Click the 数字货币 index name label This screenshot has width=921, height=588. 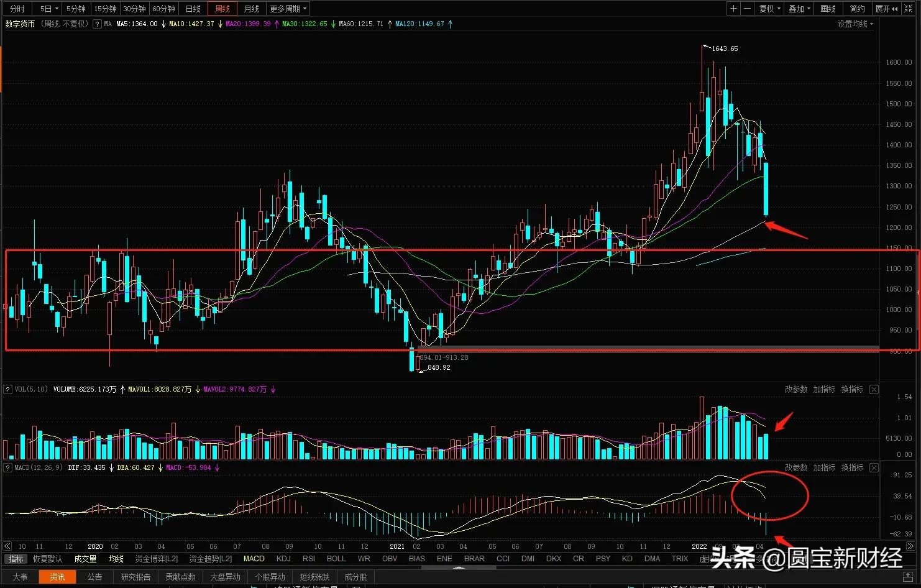tap(20, 24)
